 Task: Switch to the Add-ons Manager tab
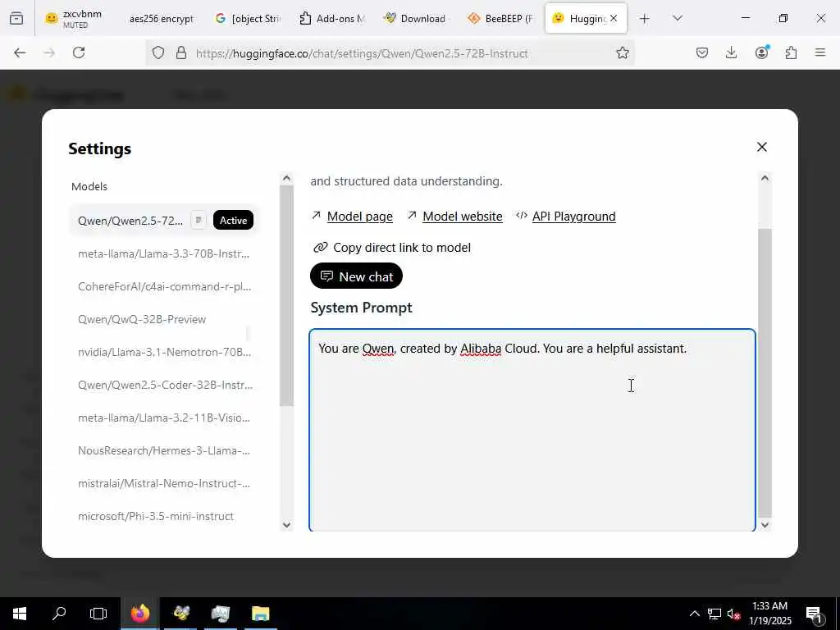tap(333, 18)
